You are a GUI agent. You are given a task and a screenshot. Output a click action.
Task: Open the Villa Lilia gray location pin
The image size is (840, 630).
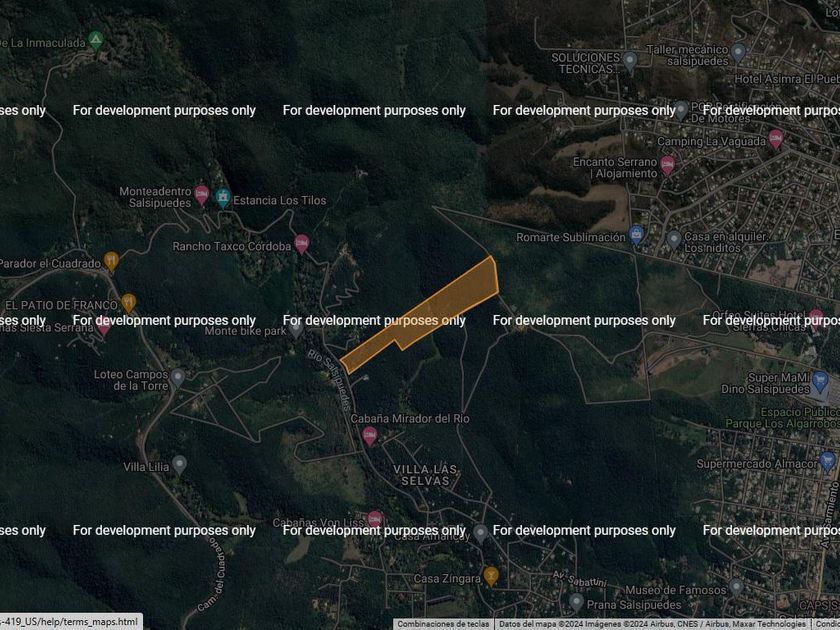tap(179, 465)
